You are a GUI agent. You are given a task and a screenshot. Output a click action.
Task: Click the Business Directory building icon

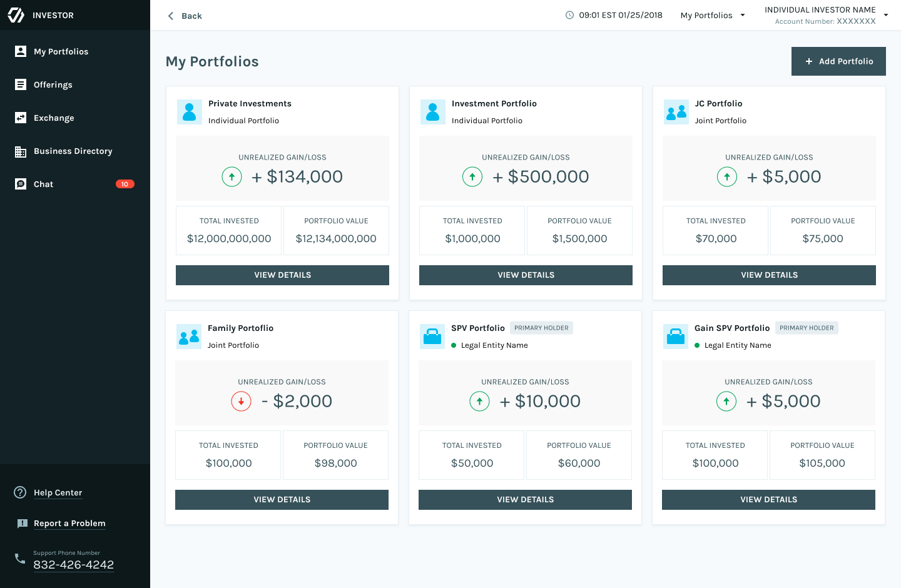point(21,151)
